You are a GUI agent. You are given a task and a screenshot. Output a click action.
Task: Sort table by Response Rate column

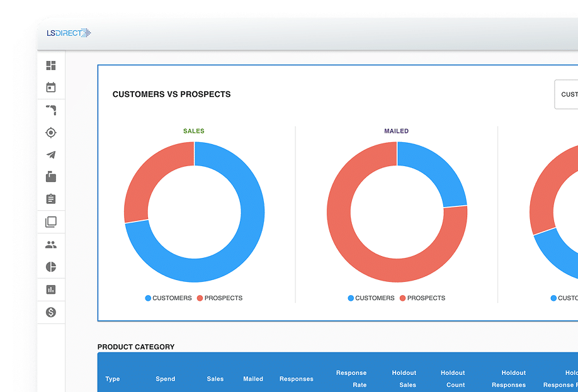click(x=351, y=379)
